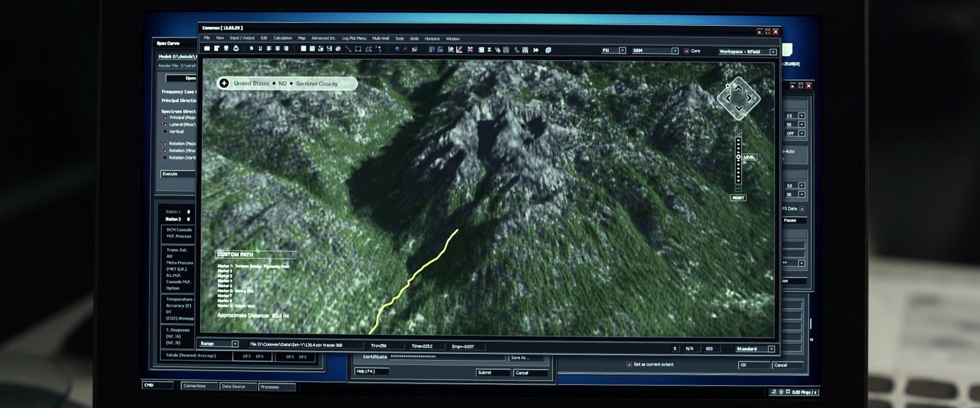Viewport: 980px width, 408px height.
Task: Open the Log Plot Menu
Action: point(354,38)
